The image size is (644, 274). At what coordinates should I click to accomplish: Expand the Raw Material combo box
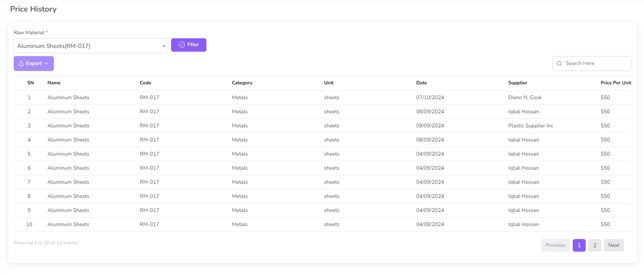pyautogui.click(x=91, y=46)
